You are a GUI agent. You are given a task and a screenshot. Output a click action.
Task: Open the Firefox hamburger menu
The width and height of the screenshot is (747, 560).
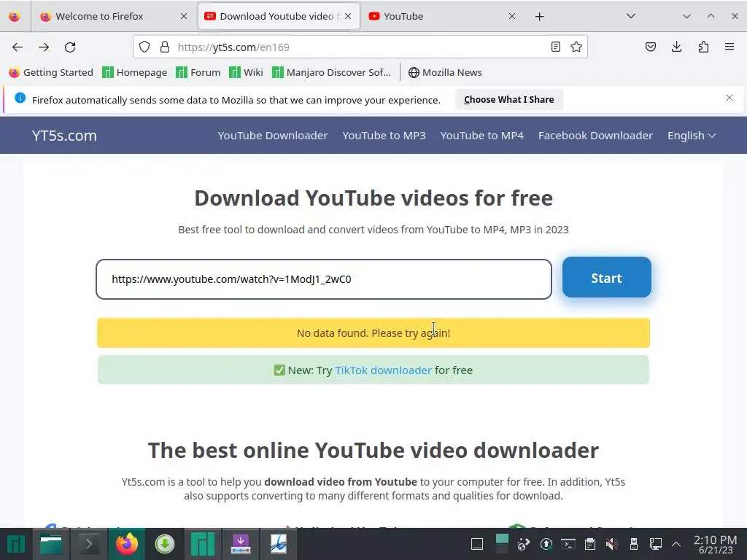(729, 47)
